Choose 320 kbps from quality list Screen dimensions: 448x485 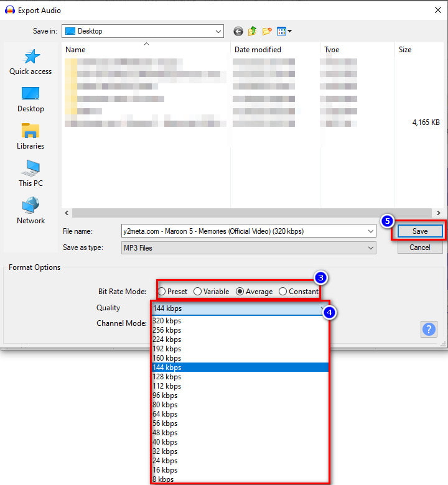click(x=167, y=321)
